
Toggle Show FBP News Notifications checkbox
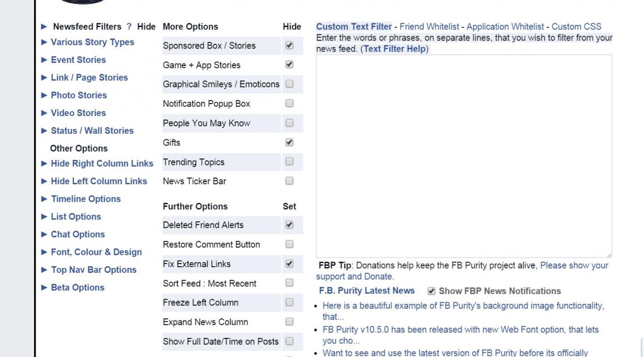[x=431, y=291]
